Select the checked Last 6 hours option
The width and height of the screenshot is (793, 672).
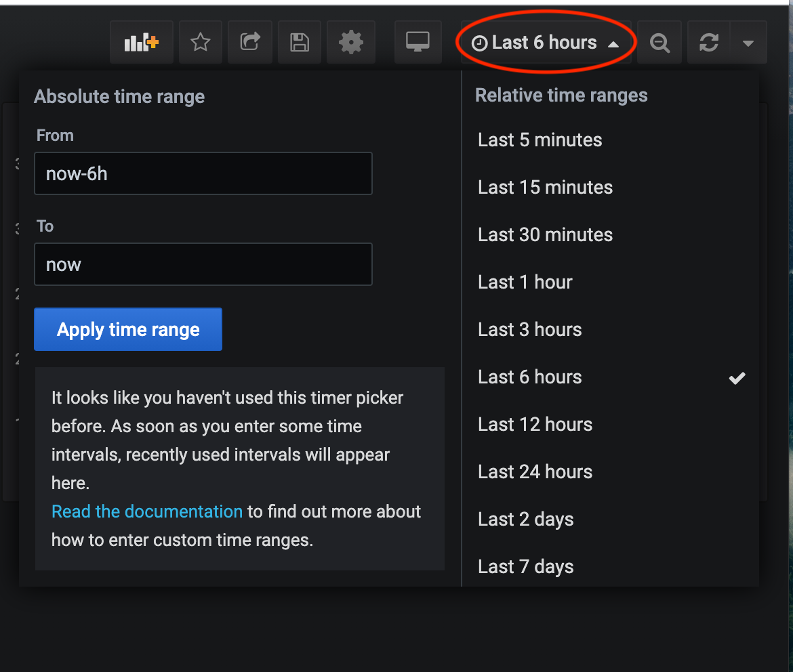[529, 377]
